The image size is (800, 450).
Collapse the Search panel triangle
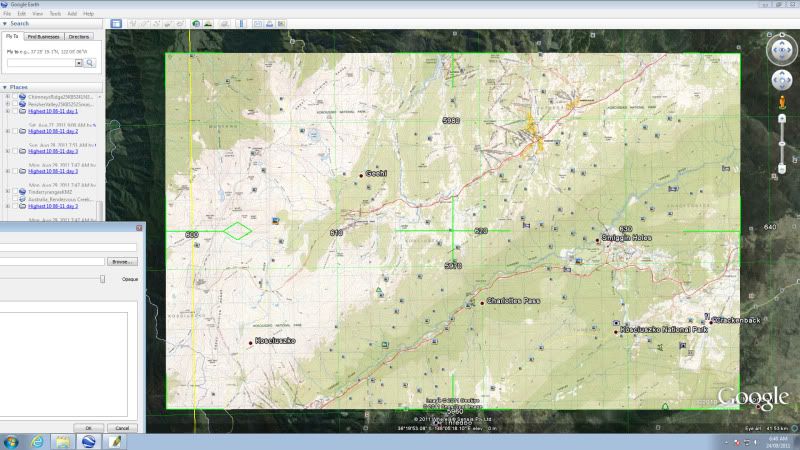(x=5, y=23)
